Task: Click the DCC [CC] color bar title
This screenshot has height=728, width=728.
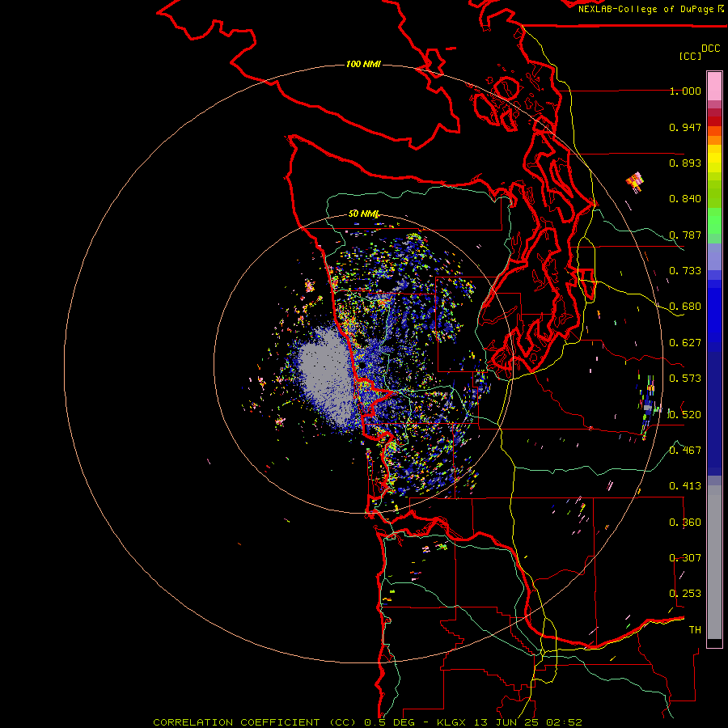Action: click(700, 52)
